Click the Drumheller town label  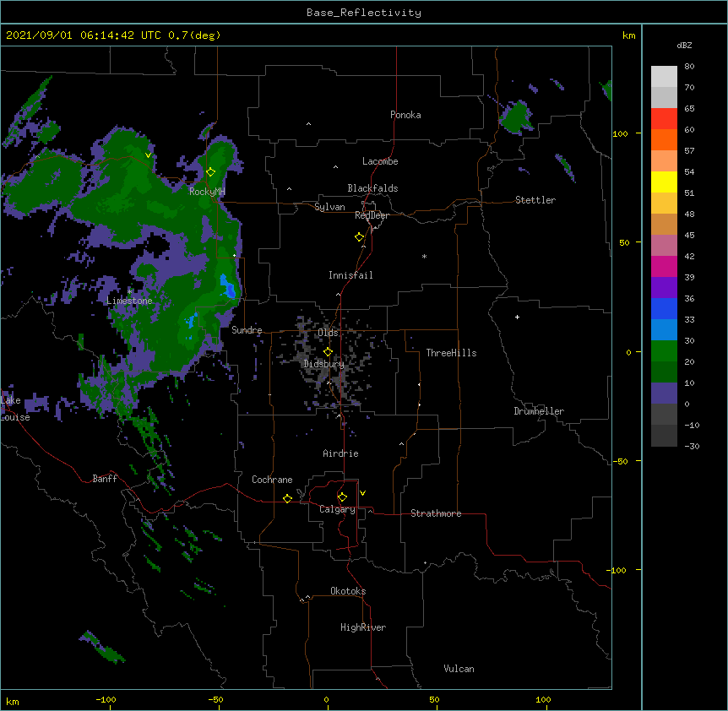click(539, 411)
